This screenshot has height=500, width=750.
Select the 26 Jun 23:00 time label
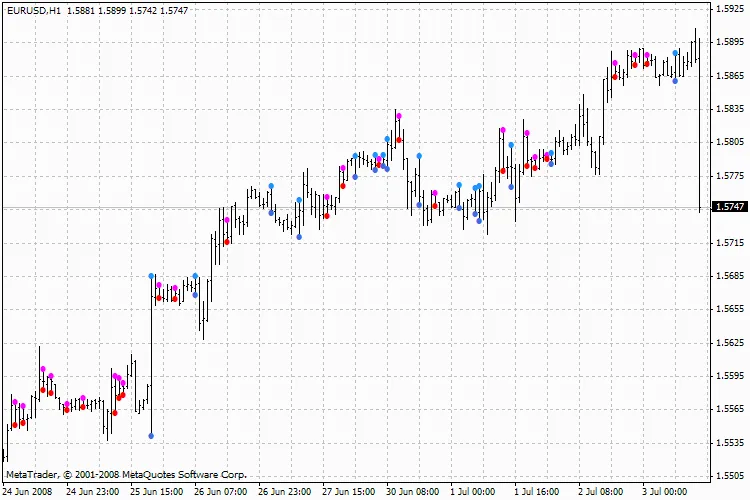click(x=283, y=492)
